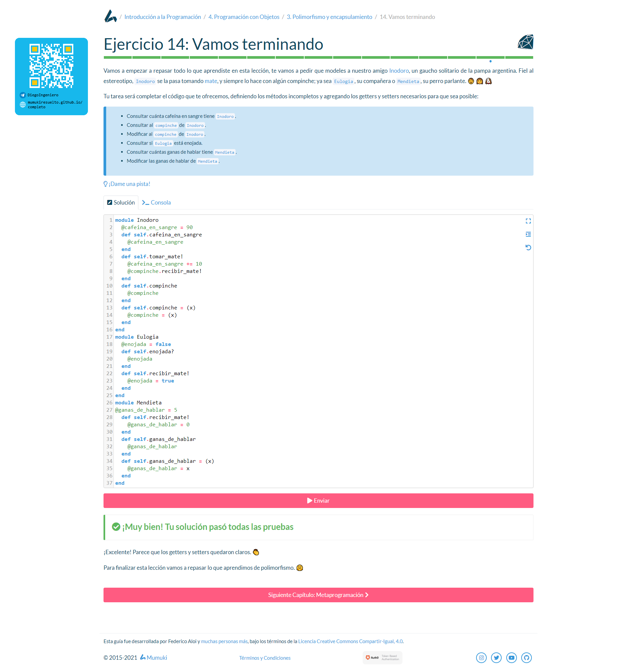Open the Inodoro link in description

[x=399, y=71]
